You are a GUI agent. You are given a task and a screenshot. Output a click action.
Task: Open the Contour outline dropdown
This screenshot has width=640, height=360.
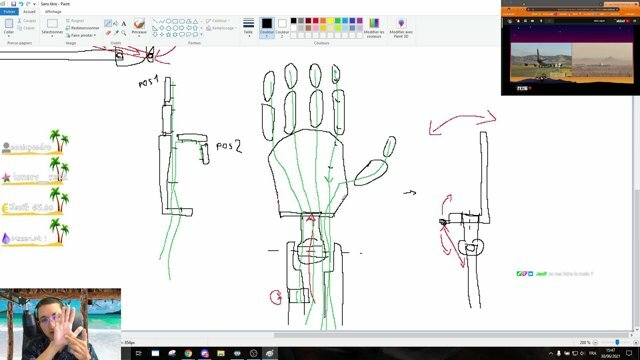[x=218, y=20]
